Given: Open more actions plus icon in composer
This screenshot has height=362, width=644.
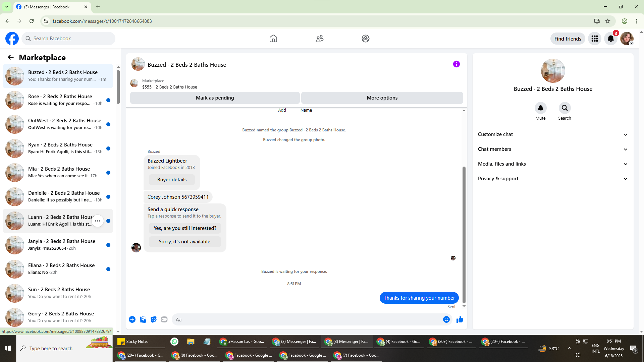Looking at the screenshot, I should point(132,319).
